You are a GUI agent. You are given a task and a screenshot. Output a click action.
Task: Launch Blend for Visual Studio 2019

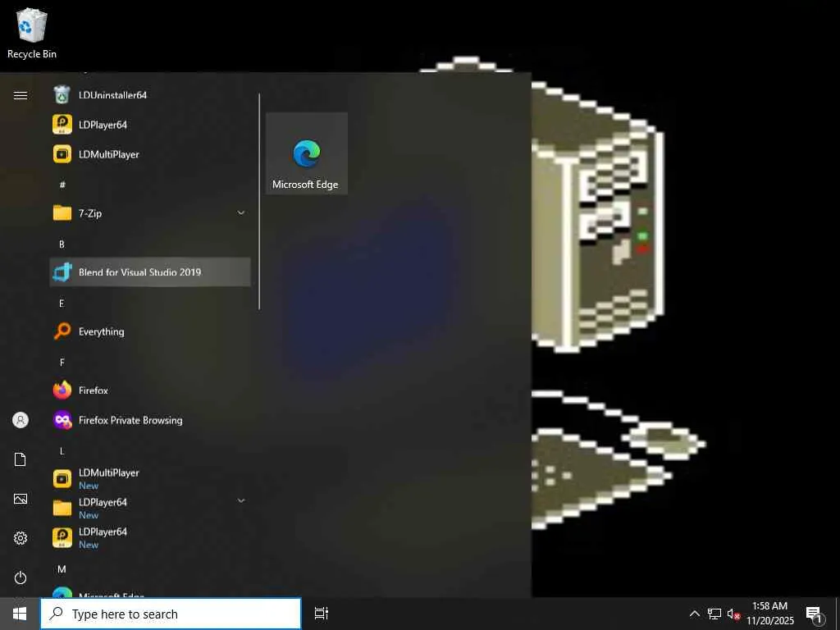tap(150, 272)
